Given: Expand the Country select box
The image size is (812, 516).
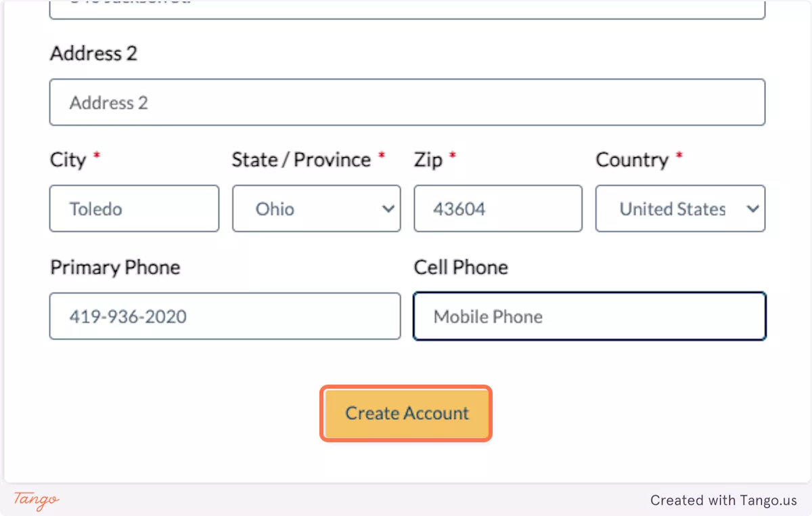Looking at the screenshot, I should coord(679,209).
